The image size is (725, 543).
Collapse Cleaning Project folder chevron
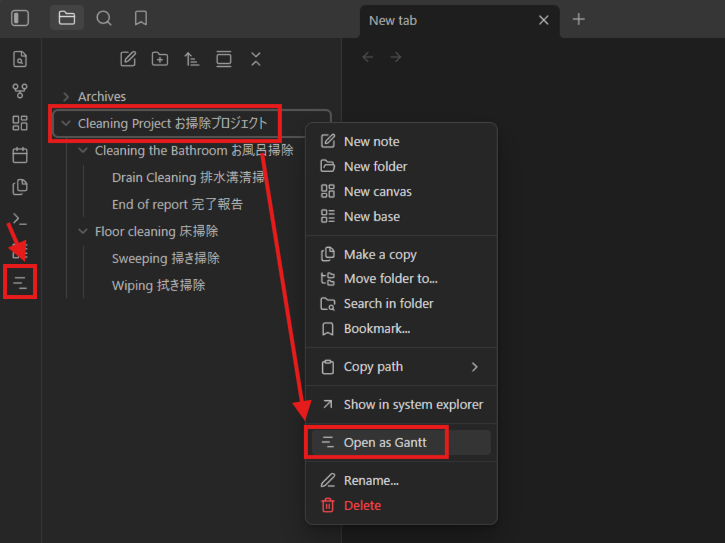[66, 123]
